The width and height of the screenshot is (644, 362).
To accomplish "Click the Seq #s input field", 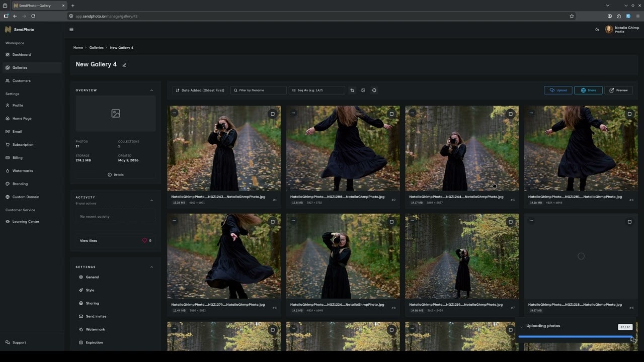I will (317, 90).
